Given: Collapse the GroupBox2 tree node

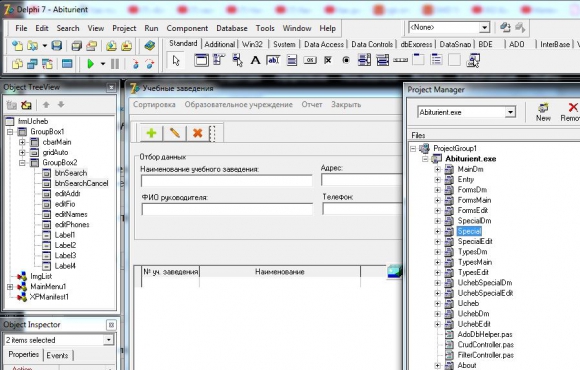Looking at the screenshot, I should [22, 162].
